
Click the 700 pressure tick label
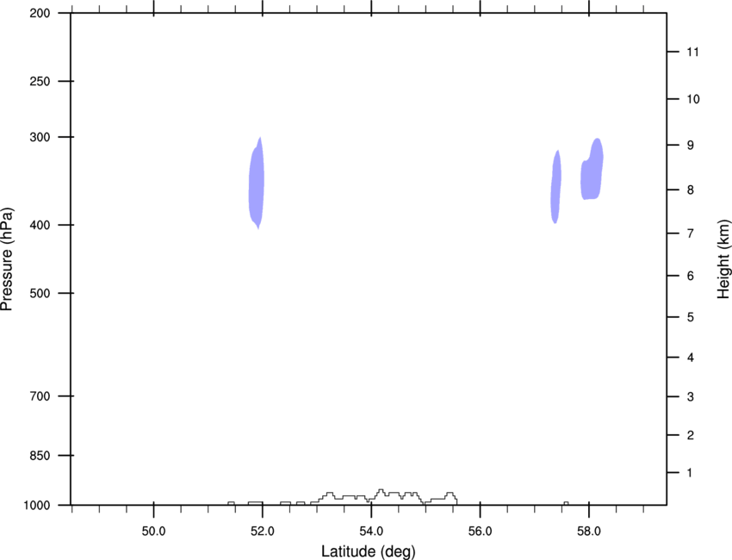[x=40, y=396]
